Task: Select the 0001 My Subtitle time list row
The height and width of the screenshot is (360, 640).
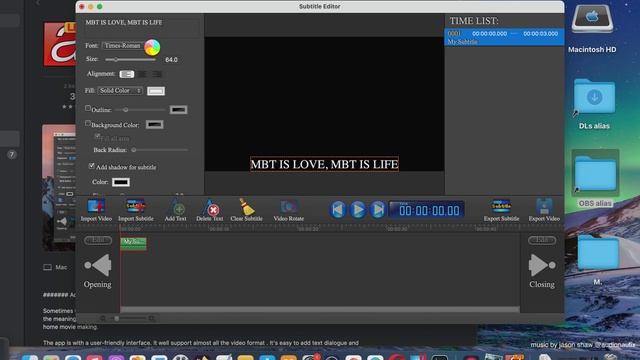Action: [504, 37]
